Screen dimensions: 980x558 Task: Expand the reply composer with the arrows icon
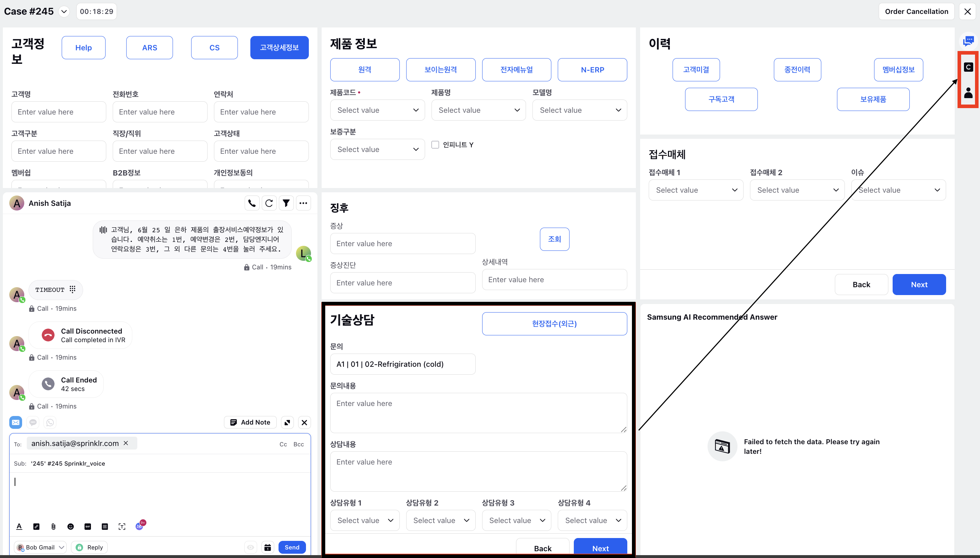tap(287, 422)
